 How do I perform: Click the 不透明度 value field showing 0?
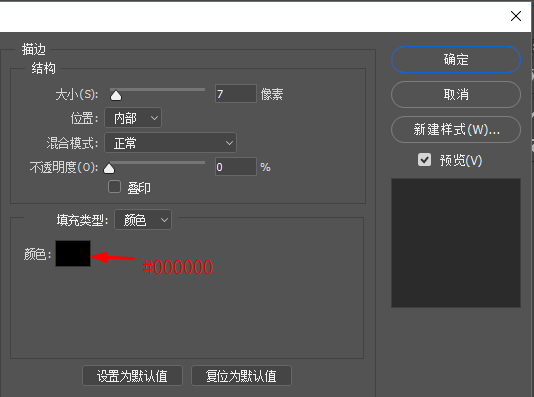[236, 166]
